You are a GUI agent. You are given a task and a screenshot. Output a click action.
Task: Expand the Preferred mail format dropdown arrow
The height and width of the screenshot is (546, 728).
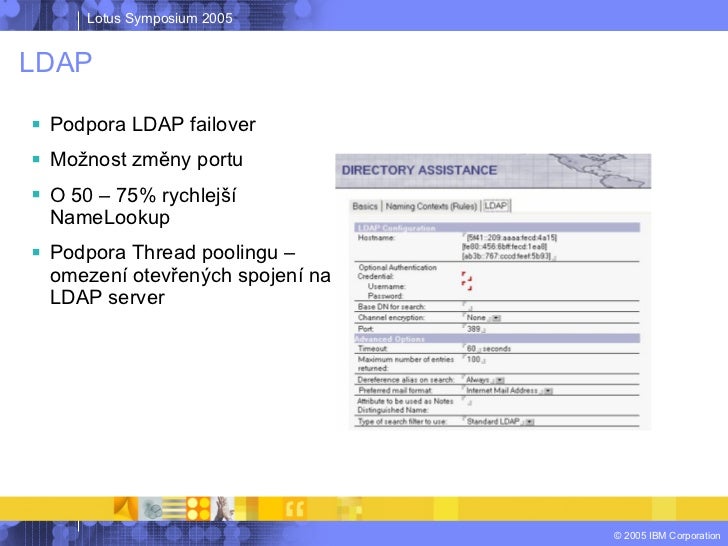tap(548, 391)
